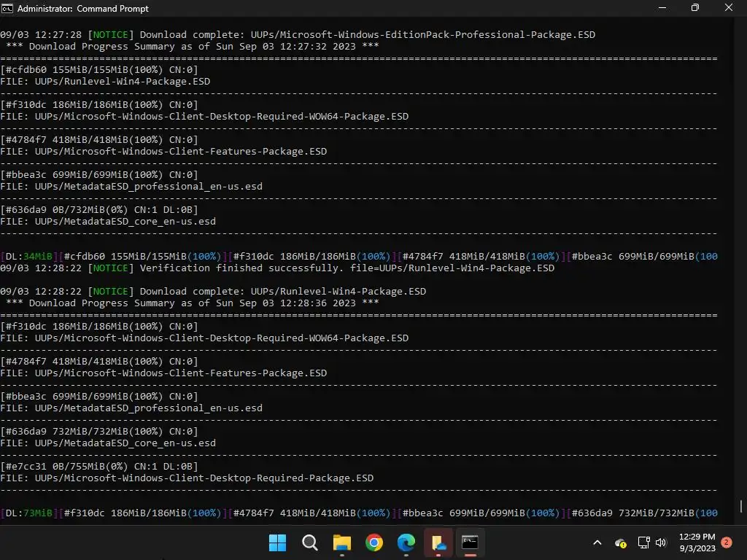Image resolution: width=747 pixels, height=560 pixels.
Task: Open the OneDrive warning tray icon
Action: click(620, 542)
